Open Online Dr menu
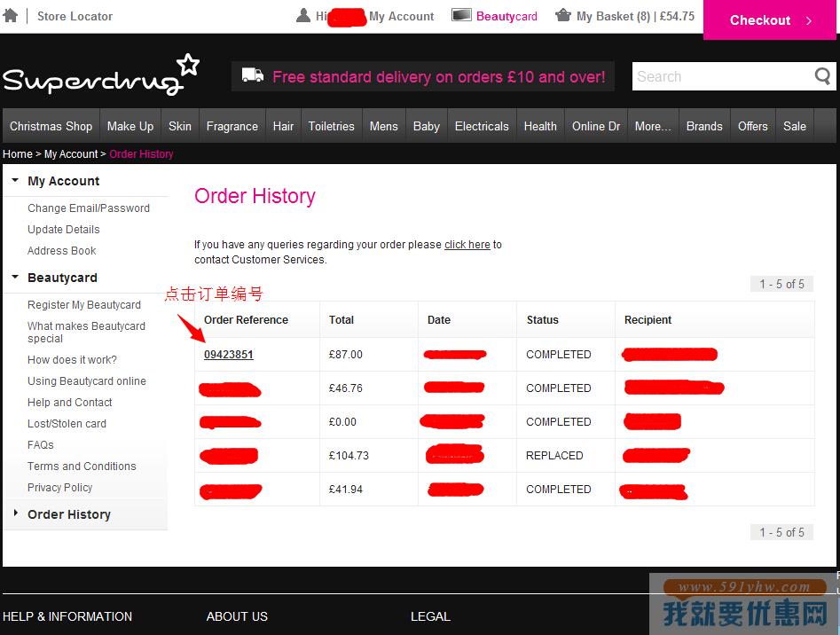Image resolution: width=840 pixels, height=635 pixels. (x=596, y=126)
